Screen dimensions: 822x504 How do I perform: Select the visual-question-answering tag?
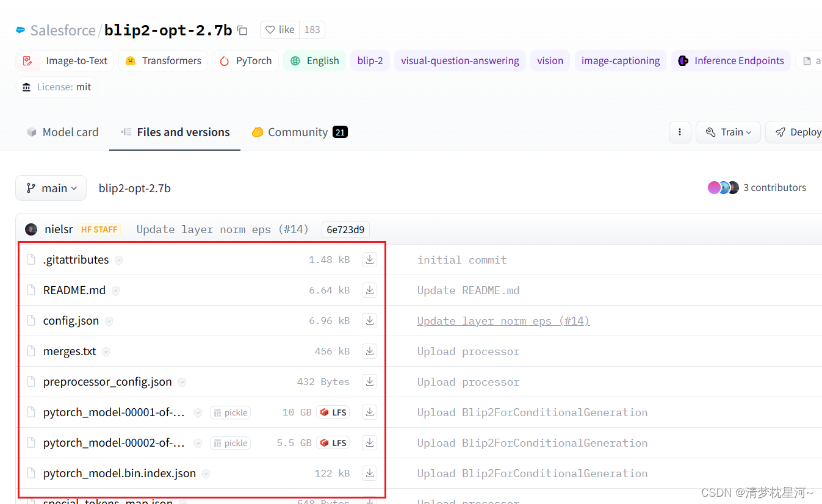(x=460, y=60)
